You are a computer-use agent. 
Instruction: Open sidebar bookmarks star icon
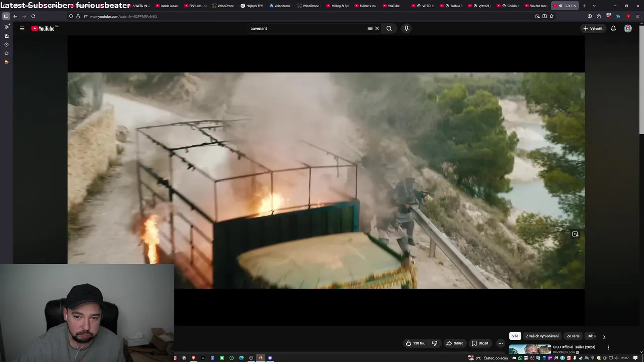(6, 53)
